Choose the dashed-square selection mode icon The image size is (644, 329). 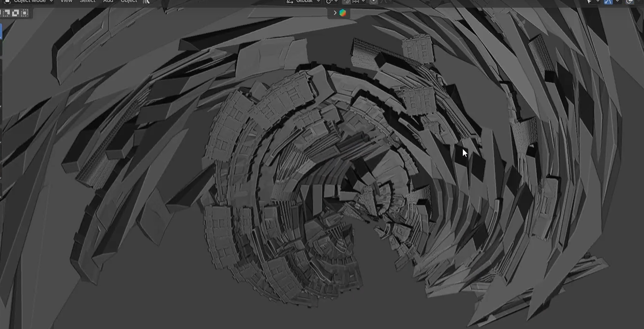pyautogui.click(x=24, y=13)
